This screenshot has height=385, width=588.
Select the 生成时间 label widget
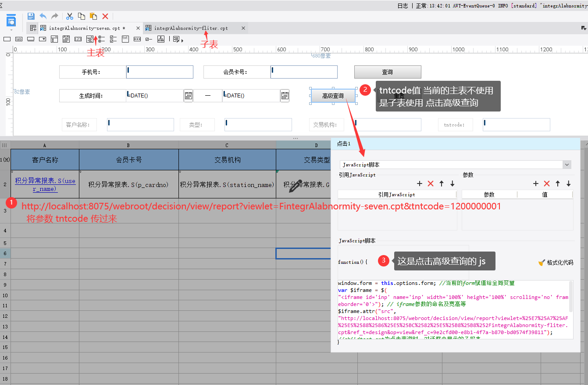point(93,96)
